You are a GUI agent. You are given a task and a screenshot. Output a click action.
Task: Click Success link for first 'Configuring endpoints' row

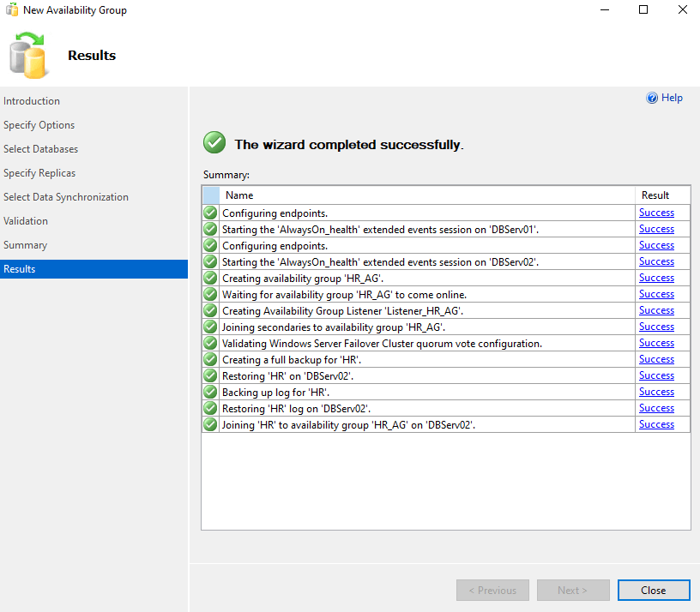pyautogui.click(x=656, y=213)
